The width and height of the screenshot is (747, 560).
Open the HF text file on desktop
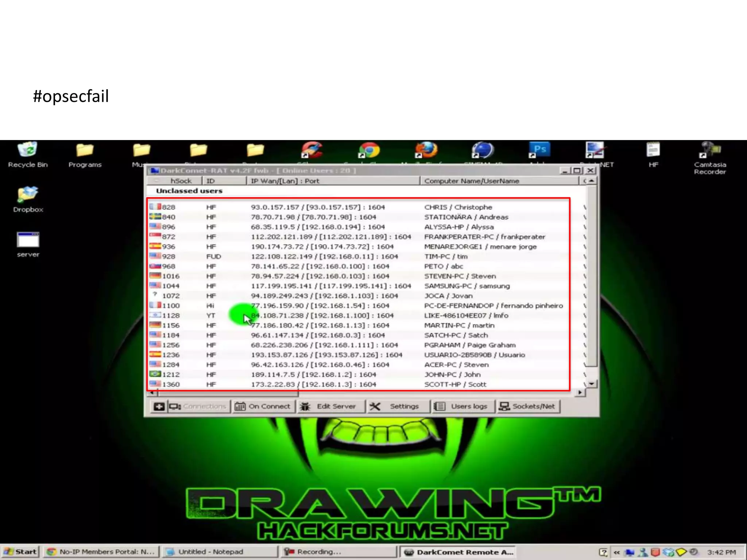[x=653, y=155]
